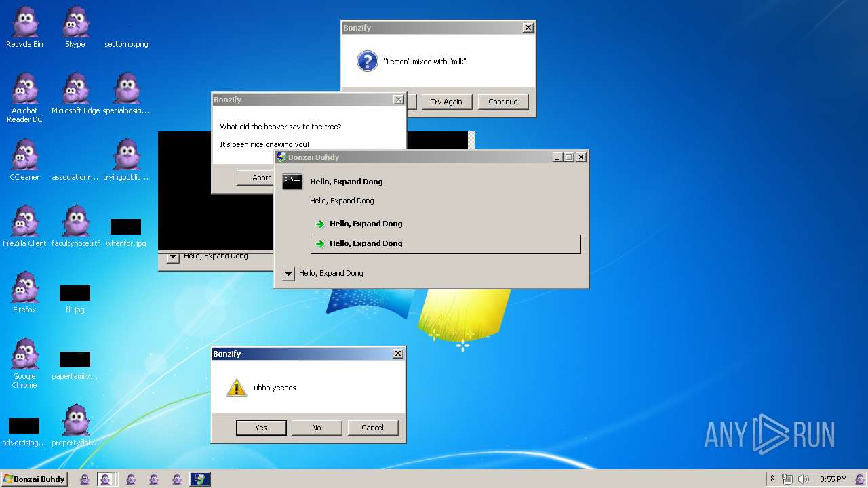This screenshot has height=488, width=868.
Task: Click the active highlighted Bonzi taskbar button
Action: 105,479
